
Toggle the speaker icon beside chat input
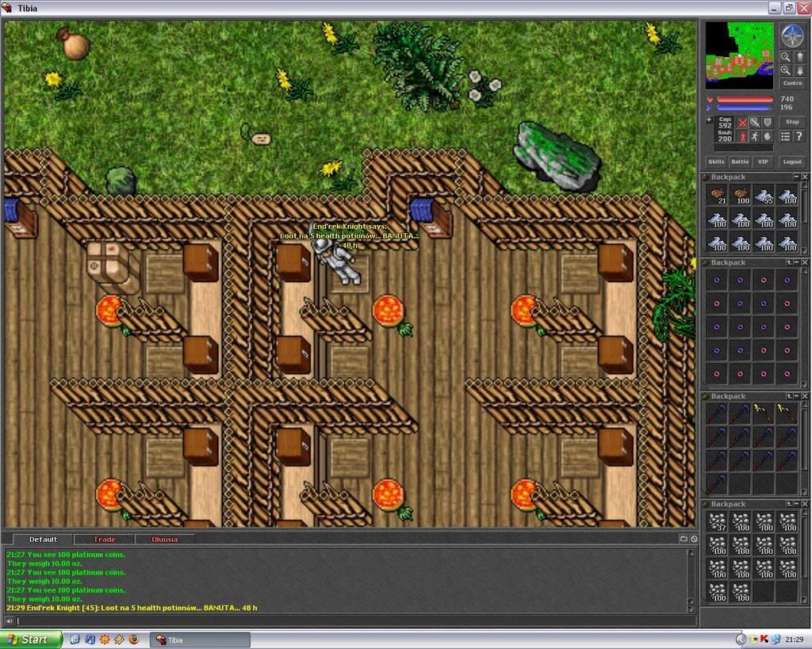pyautogui.click(x=10, y=621)
